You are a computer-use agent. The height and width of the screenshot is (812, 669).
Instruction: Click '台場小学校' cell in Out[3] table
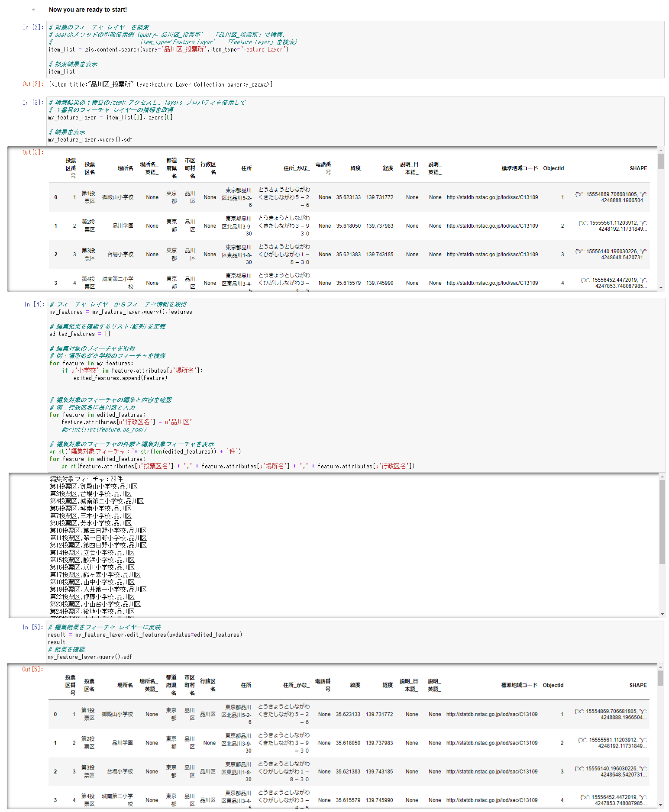tap(120, 255)
